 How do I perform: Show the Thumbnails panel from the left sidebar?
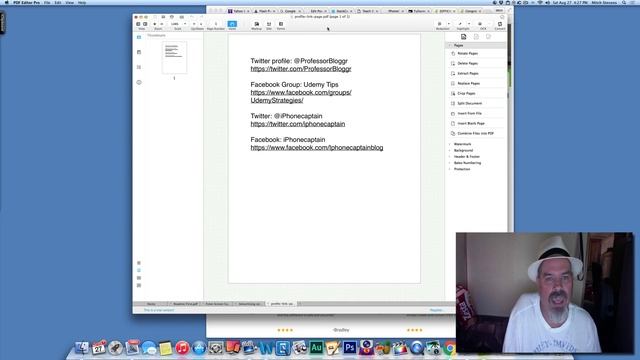[x=139, y=37]
